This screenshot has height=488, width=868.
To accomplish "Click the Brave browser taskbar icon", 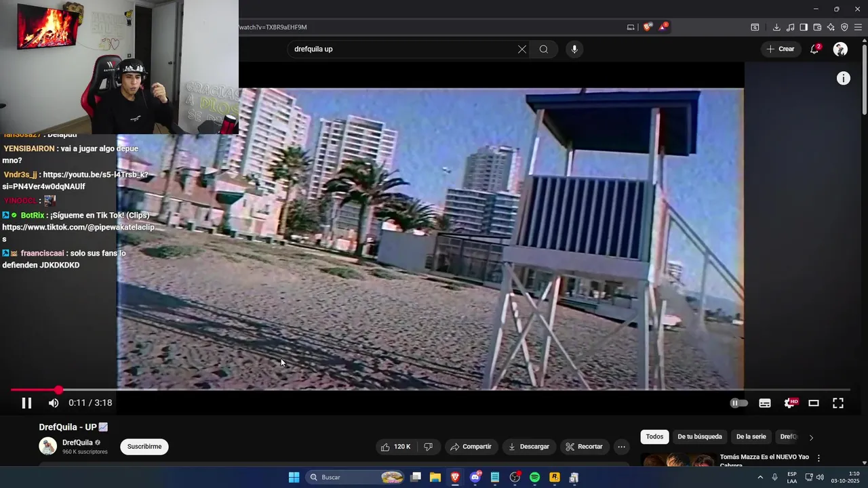I will (x=455, y=477).
